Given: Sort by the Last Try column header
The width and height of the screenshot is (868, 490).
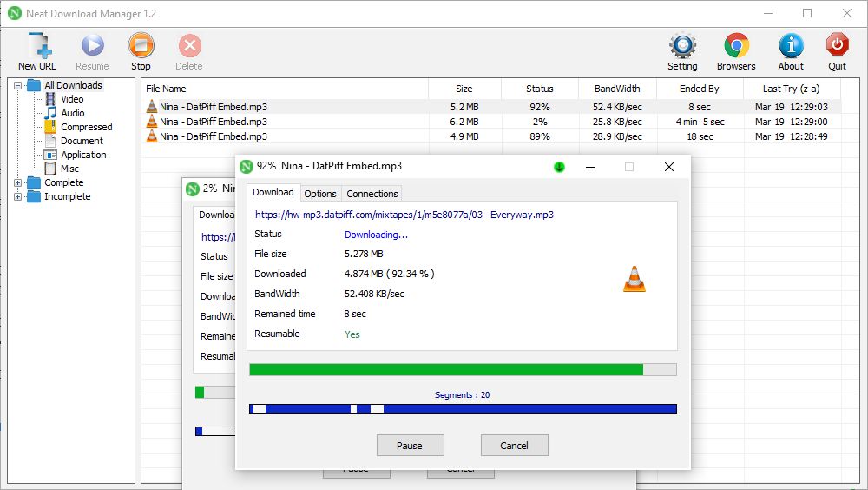Looking at the screenshot, I should pyautogui.click(x=792, y=89).
